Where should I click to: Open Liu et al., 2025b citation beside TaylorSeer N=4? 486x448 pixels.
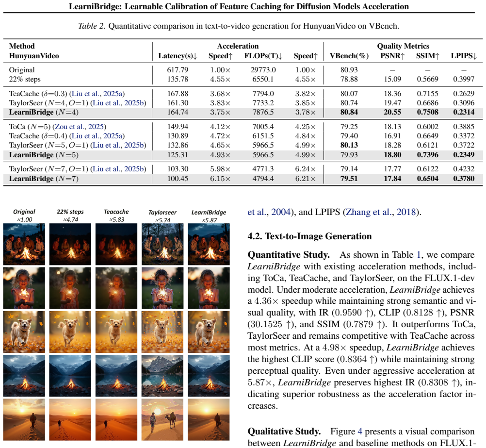119,103
